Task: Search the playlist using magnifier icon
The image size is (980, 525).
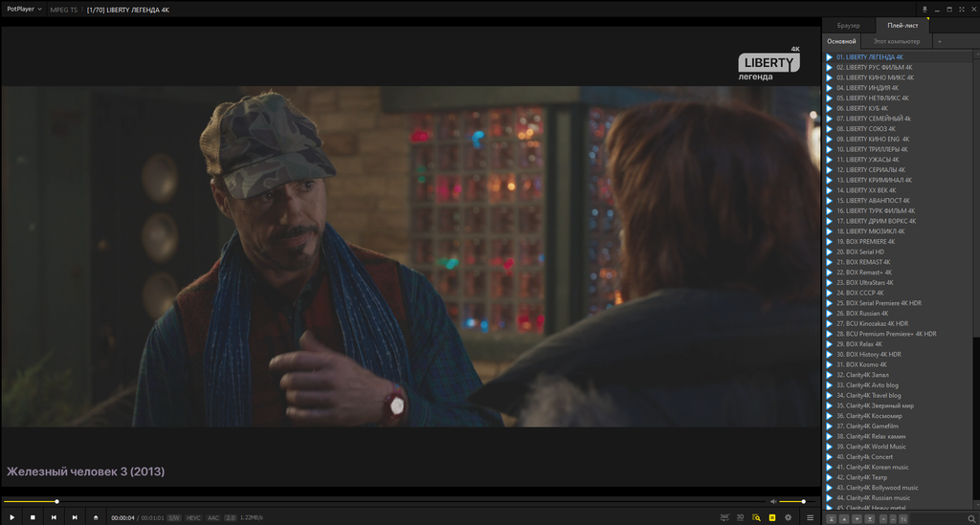Action: 971,518
